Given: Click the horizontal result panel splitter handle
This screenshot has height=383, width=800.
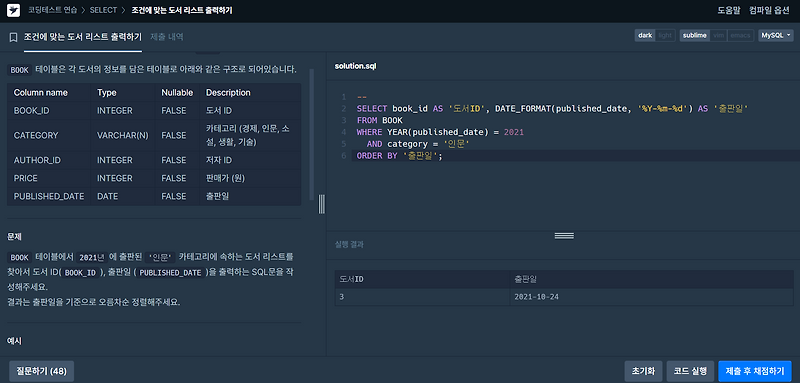Looking at the screenshot, I should coord(564,236).
